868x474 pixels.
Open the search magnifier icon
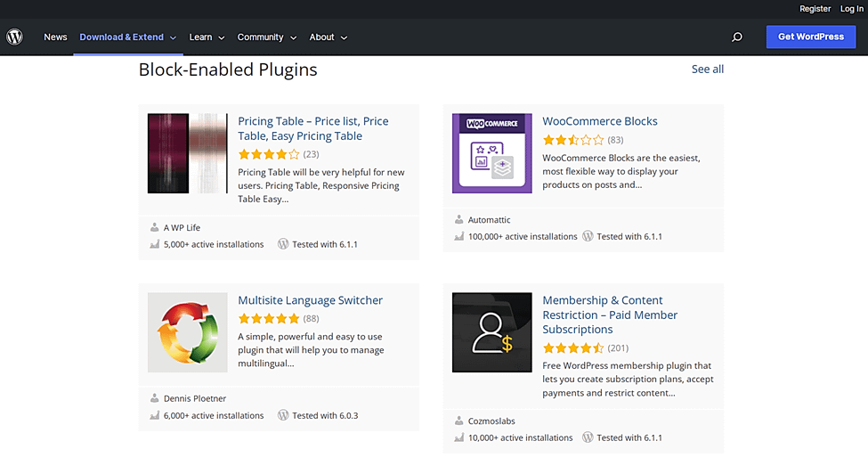coord(737,37)
